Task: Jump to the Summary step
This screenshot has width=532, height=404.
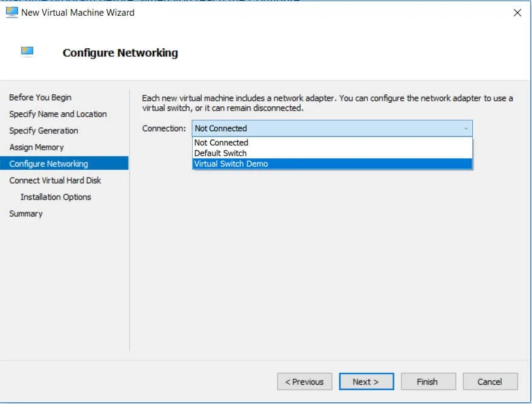Action: point(26,214)
